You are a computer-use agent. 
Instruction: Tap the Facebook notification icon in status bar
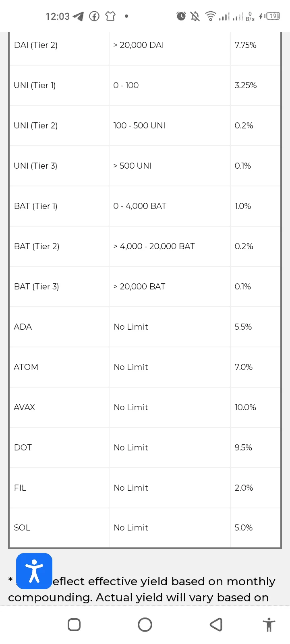pos(94,17)
